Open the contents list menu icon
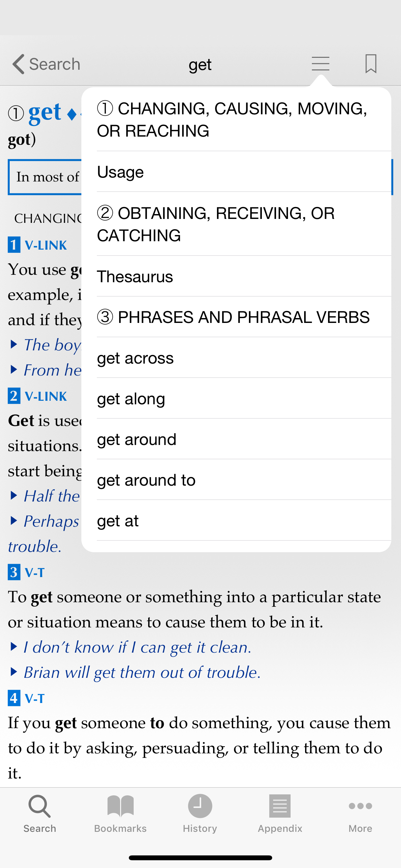 point(320,64)
